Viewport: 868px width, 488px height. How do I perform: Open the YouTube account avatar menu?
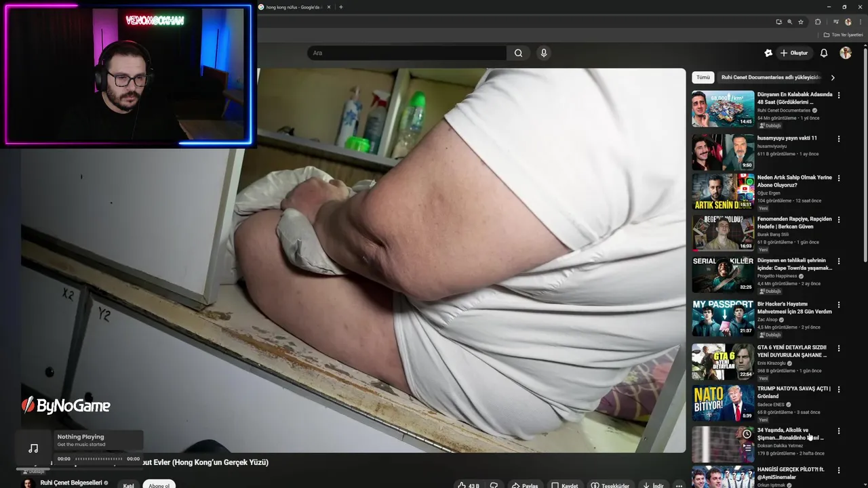point(845,53)
